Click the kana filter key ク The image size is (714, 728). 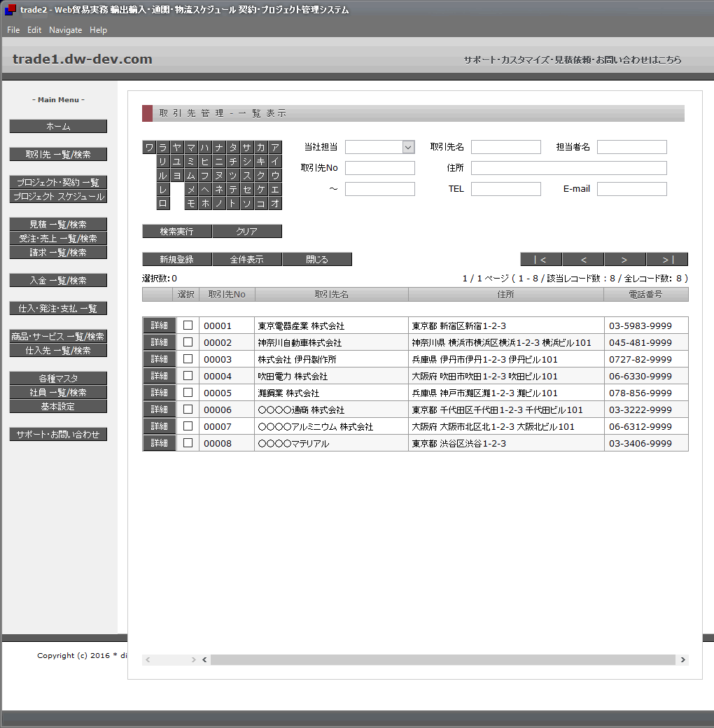point(261,175)
